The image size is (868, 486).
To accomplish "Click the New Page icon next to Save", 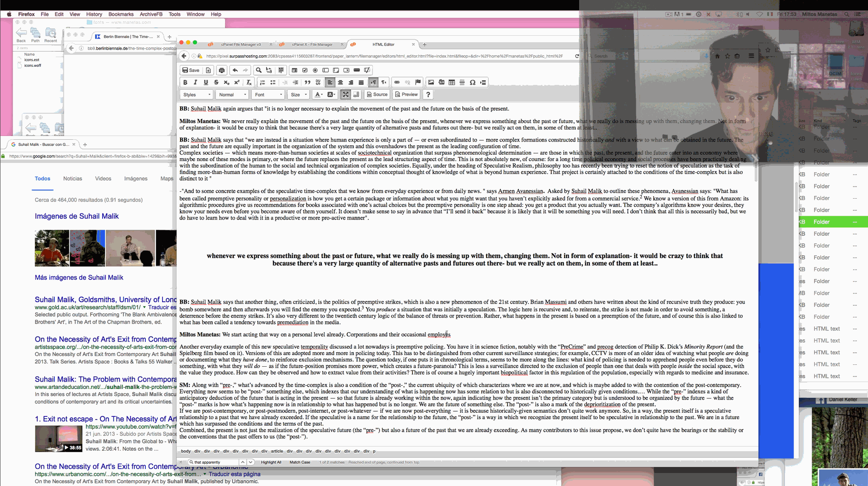I will [x=209, y=70].
